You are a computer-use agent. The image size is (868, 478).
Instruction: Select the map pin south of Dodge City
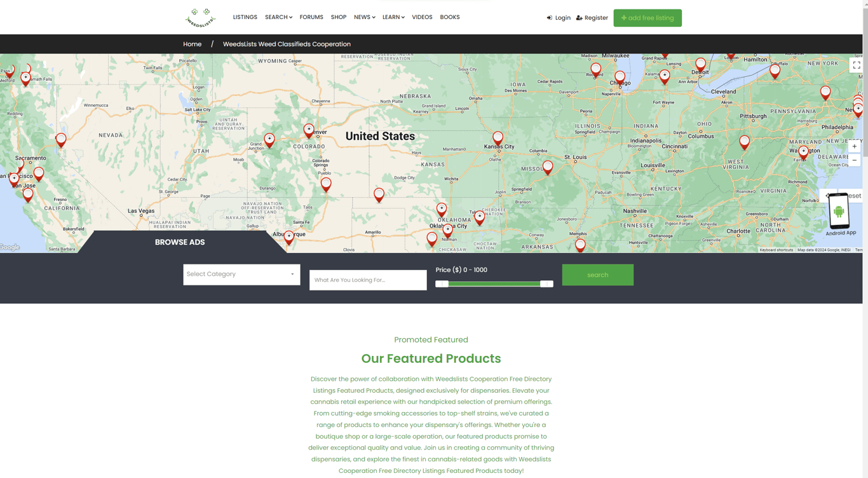379,195
